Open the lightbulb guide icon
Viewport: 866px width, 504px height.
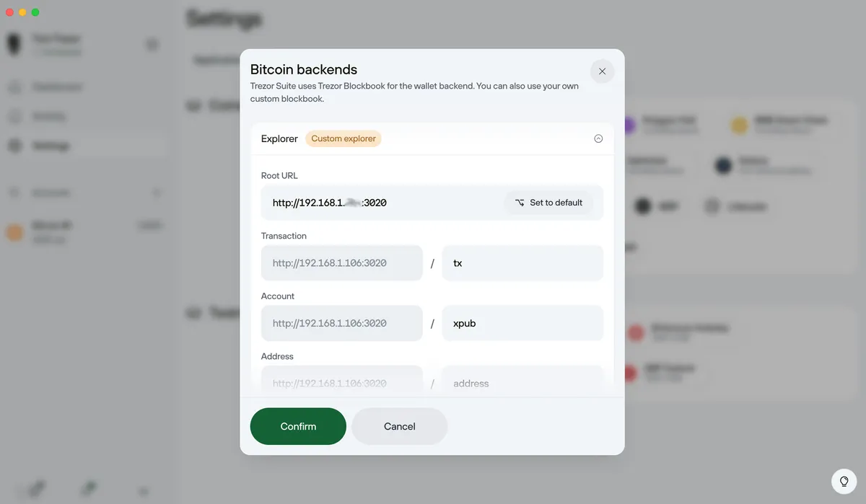844,481
